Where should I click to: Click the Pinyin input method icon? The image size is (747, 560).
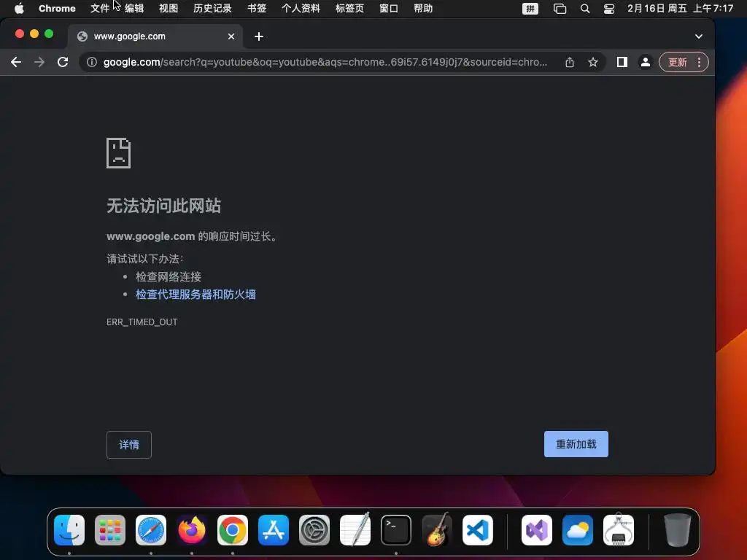[x=530, y=9]
